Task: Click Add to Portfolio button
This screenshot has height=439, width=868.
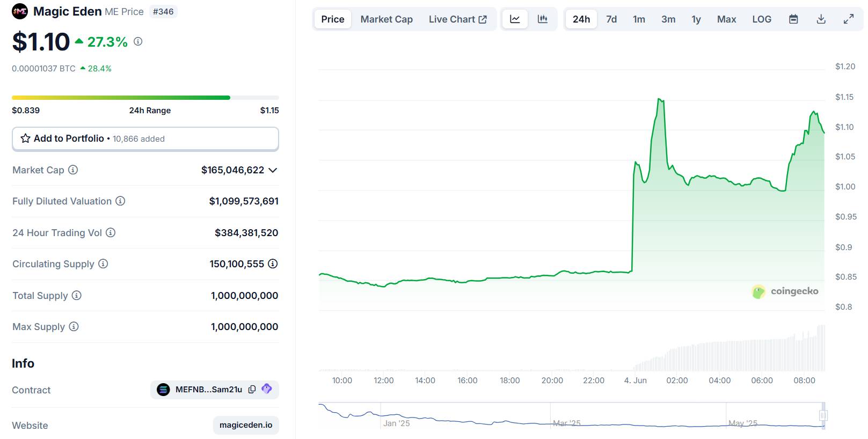Action: (x=145, y=138)
